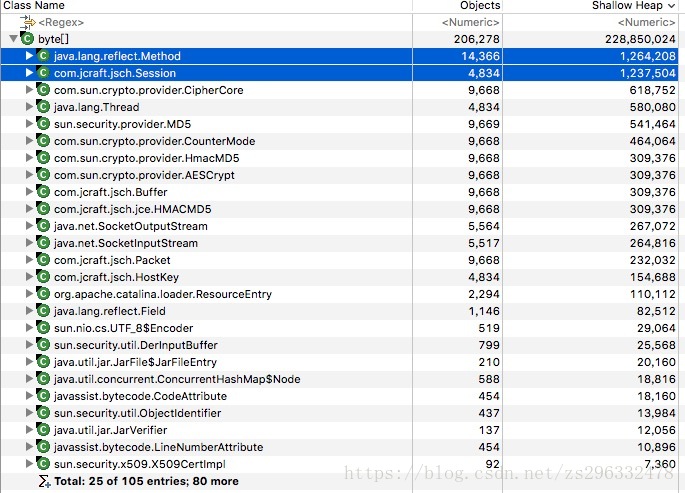Screen dimensions: 685x493
Task: Click shallow heap value 464,064
Action: 653,141
